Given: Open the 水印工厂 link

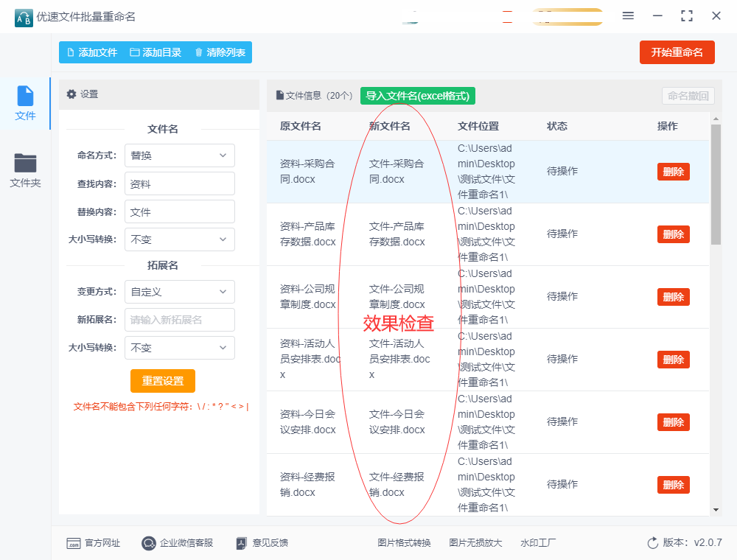Looking at the screenshot, I should (538, 543).
